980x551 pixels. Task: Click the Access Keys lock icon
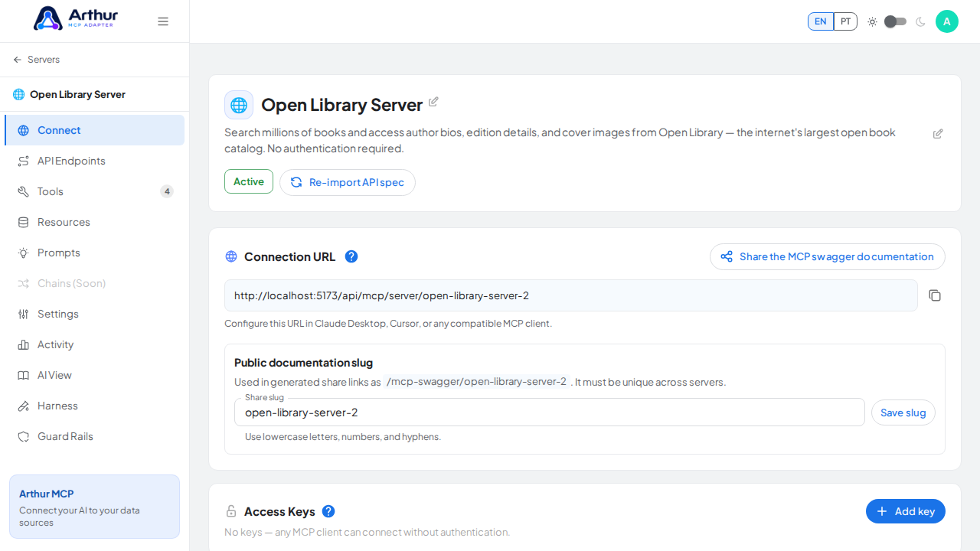(x=231, y=511)
